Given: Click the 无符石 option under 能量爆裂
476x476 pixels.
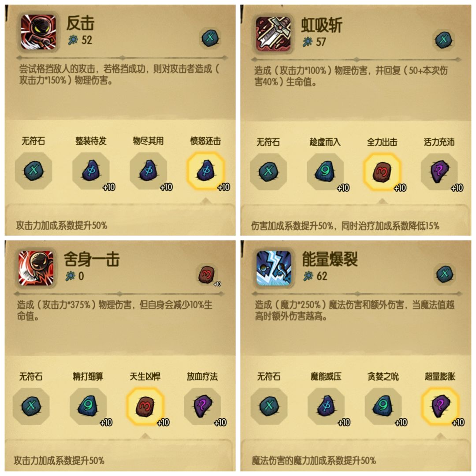Looking at the screenshot, I should [x=269, y=406].
